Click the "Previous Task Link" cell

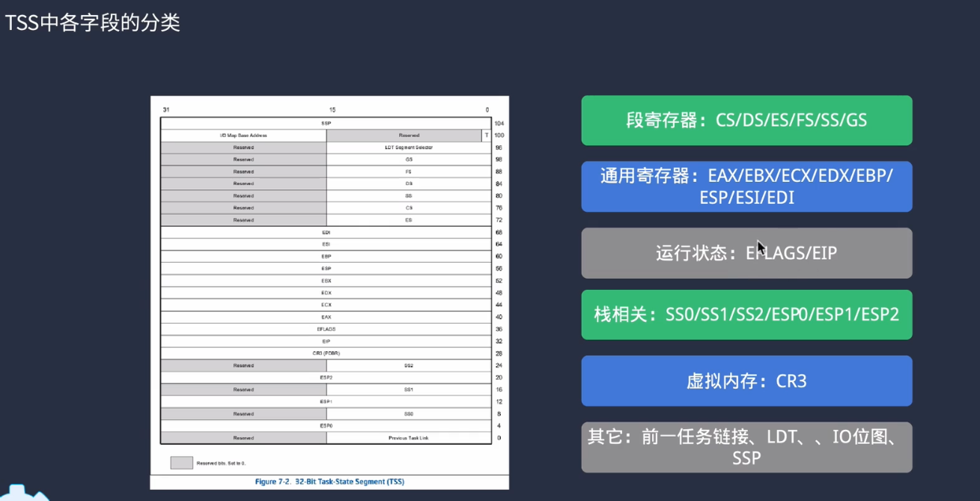409,437
